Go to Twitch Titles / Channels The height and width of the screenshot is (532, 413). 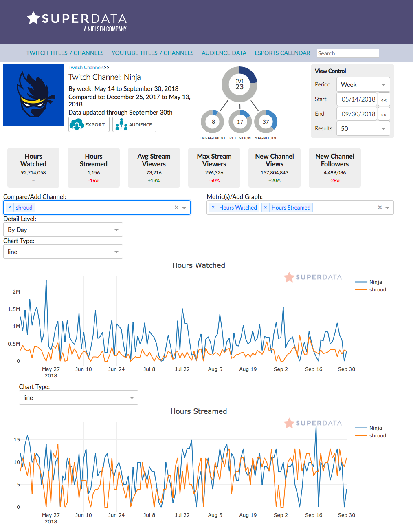[x=65, y=53]
